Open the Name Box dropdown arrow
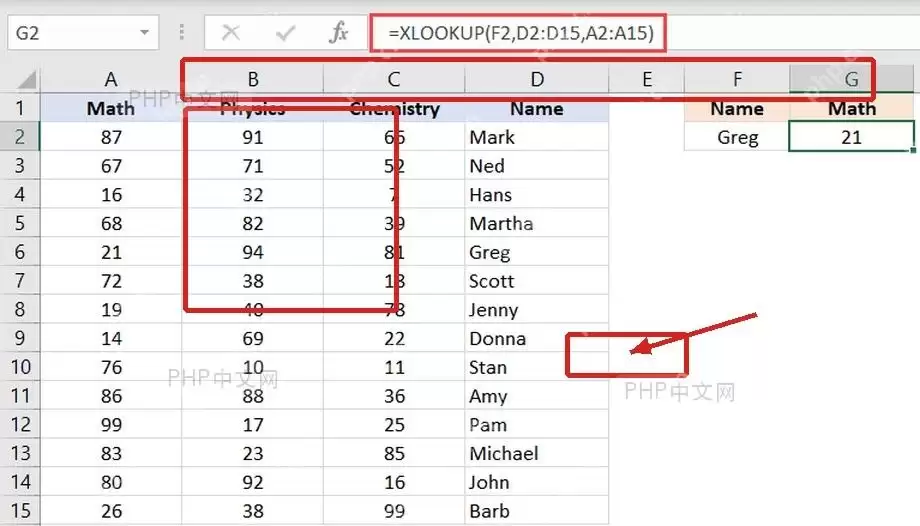The width and height of the screenshot is (920, 526). click(x=144, y=33)
